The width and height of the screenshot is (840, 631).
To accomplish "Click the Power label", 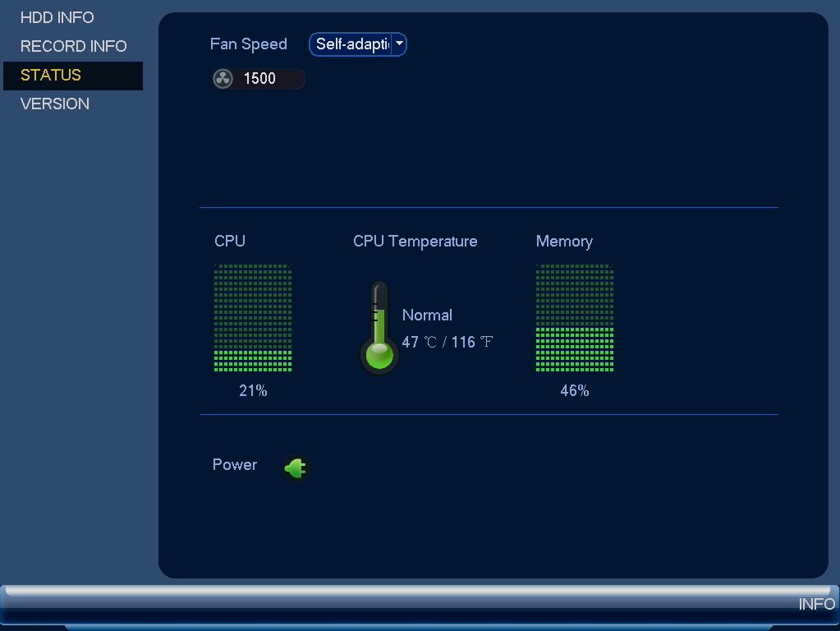I will [x=235, y=464].
